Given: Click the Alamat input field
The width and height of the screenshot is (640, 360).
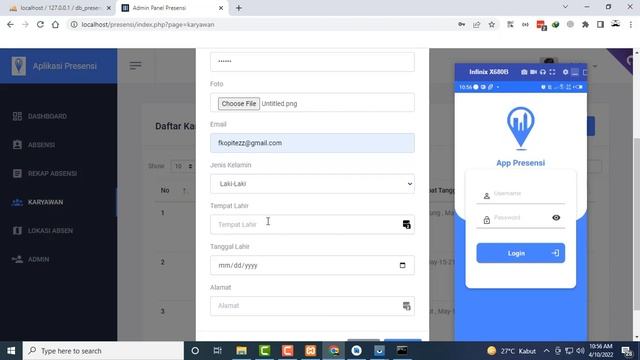Looking at the screenshot, I should [x=312, y=306].
